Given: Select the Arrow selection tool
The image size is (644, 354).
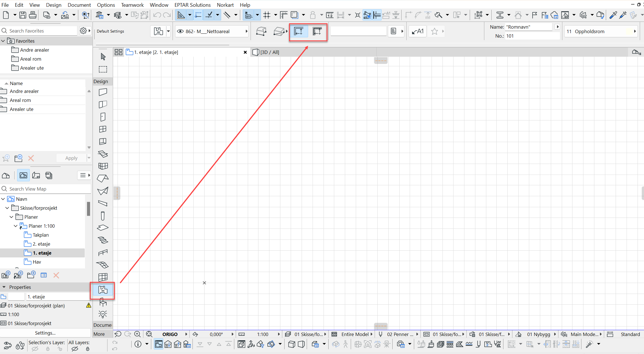Looking at the screenshot, I should 103,57.
